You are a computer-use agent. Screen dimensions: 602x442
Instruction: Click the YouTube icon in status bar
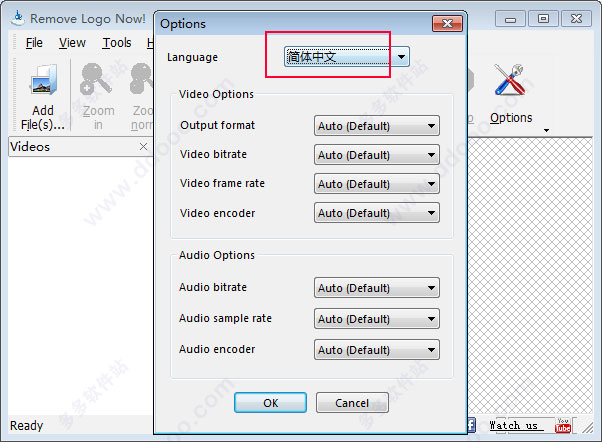(x=562, y=425)
